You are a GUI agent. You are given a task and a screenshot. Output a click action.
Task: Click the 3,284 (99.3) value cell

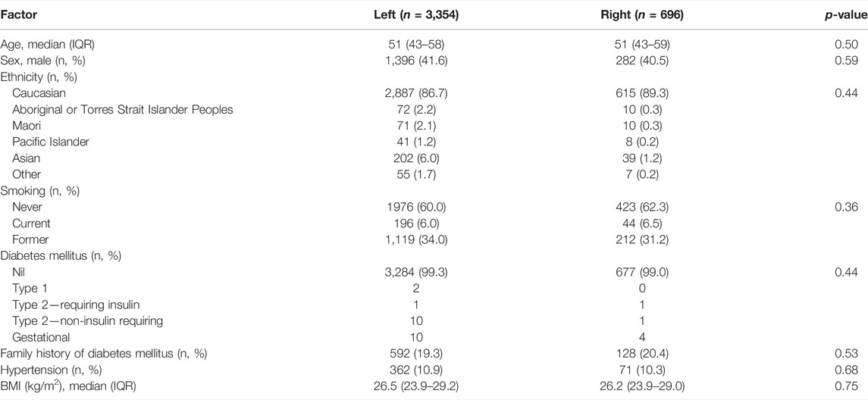point(416,272)
